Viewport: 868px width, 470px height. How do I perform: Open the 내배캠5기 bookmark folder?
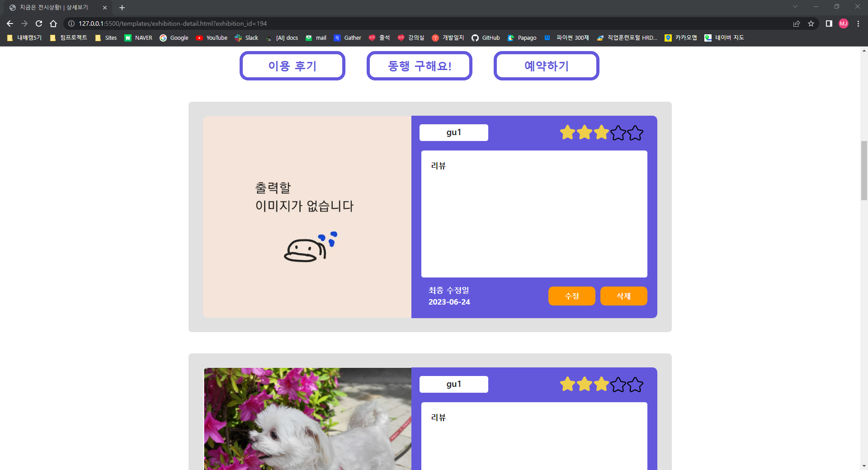click(24, 38)
